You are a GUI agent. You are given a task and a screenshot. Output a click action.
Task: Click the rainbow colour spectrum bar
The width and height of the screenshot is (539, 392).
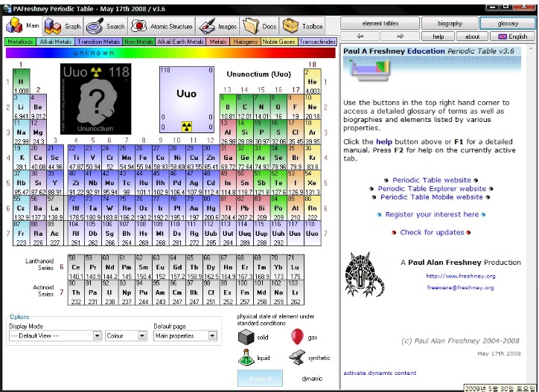170,53
